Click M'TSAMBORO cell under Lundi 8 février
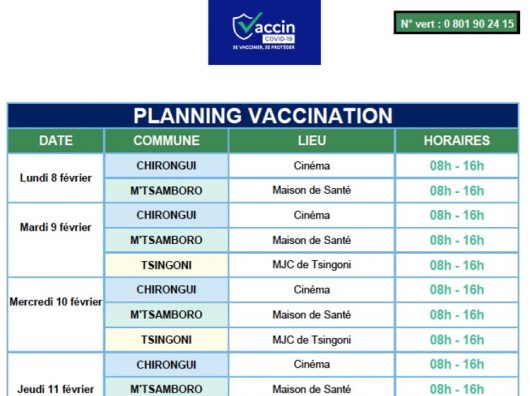530x396 pixels. tap(166, 191)
